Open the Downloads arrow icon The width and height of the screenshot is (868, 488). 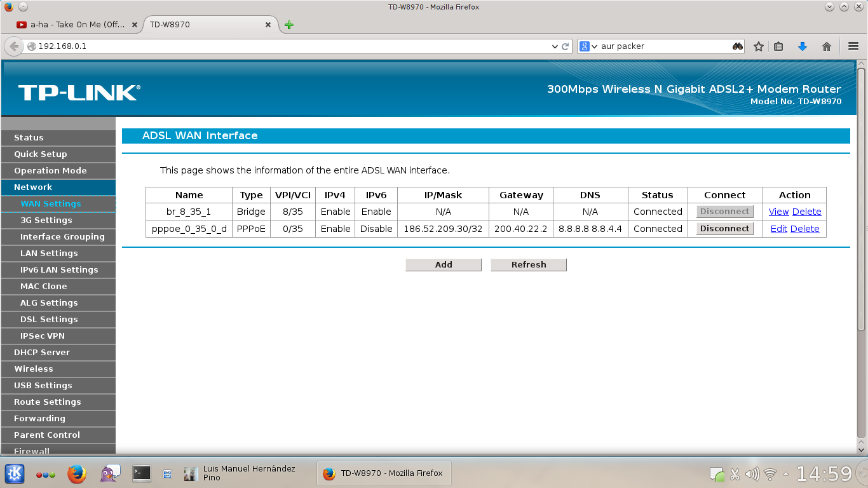[803, 46]
